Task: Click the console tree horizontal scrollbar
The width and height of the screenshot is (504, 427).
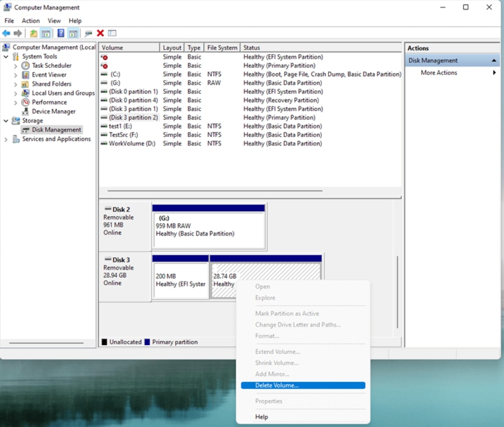Action: pos(46,343)
